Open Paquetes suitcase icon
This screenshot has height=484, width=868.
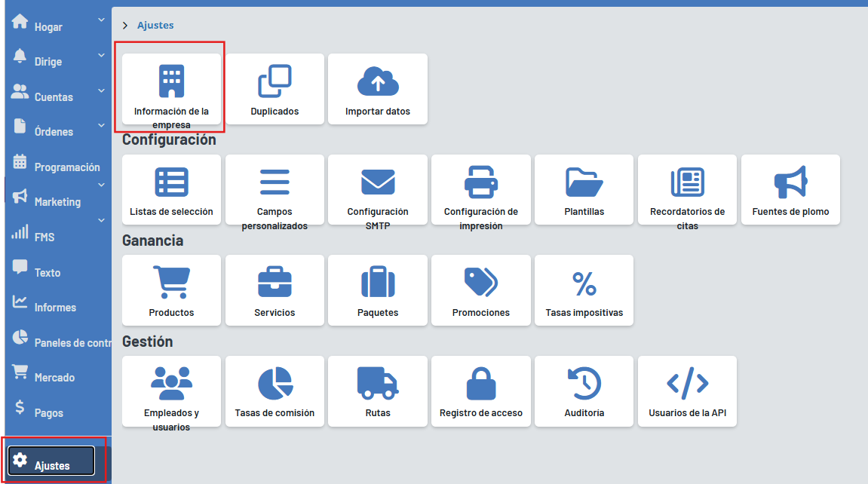click(378, 282)
